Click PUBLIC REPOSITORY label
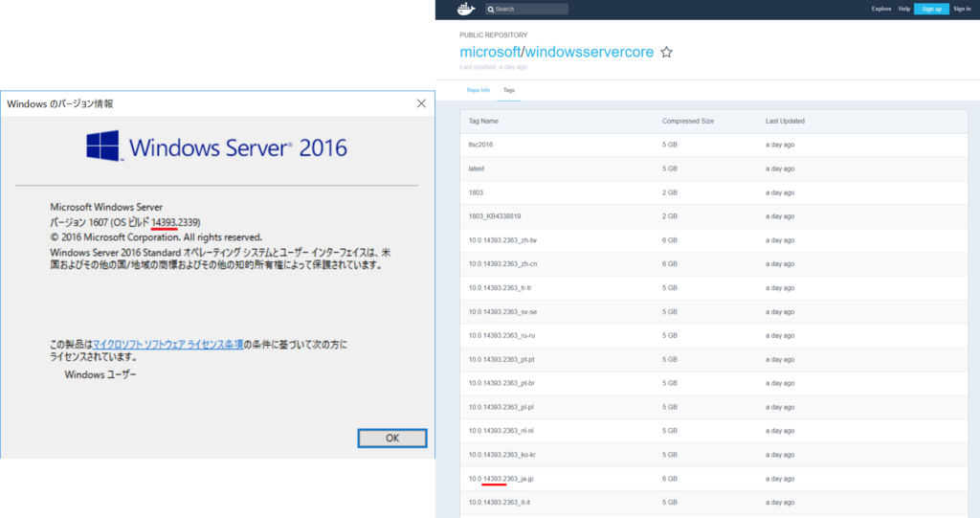The height and width of the screenshot is (518, 980). (493, 35)
